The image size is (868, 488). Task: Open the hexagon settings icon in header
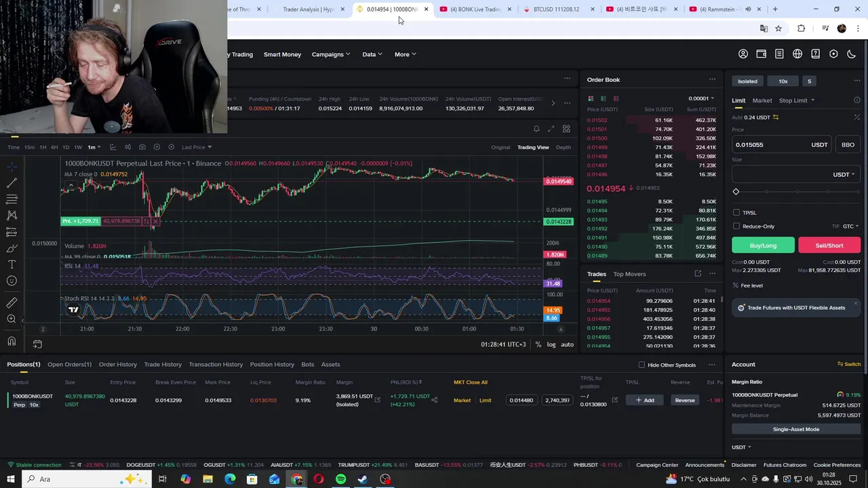click(x=833, y=54)
